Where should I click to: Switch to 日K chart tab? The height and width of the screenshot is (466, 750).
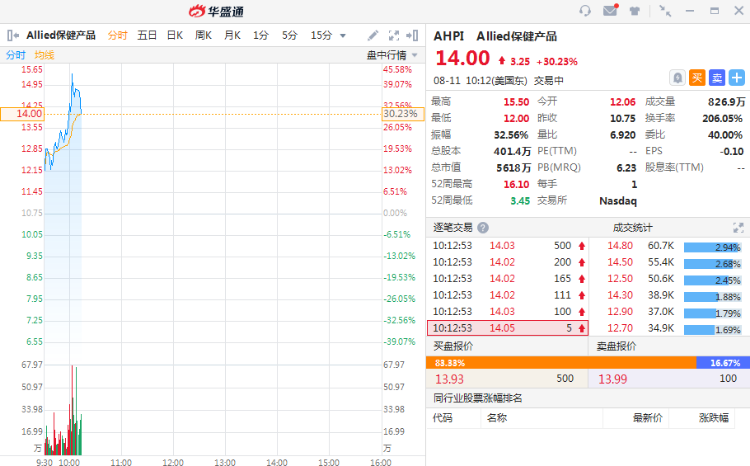[175, 35]
